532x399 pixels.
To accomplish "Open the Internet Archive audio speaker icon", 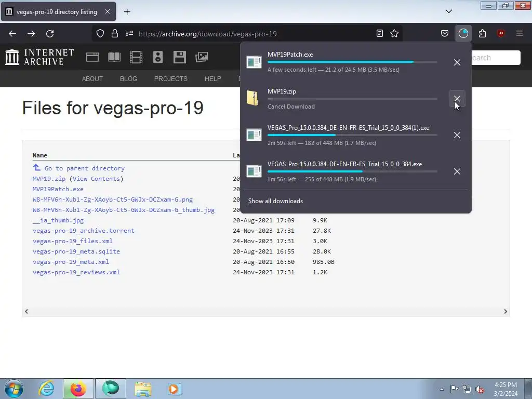I will tap(158, 57).
